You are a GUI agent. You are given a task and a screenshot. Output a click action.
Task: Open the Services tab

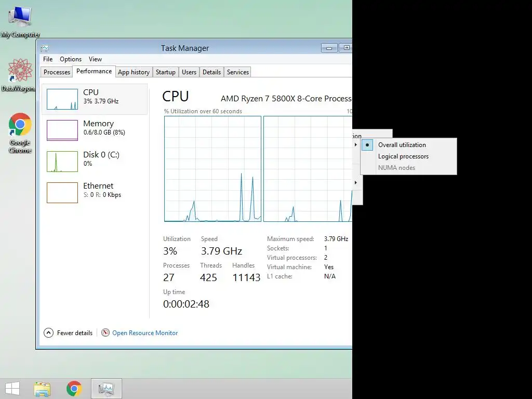pyautogui.click(x=238, y=72)
